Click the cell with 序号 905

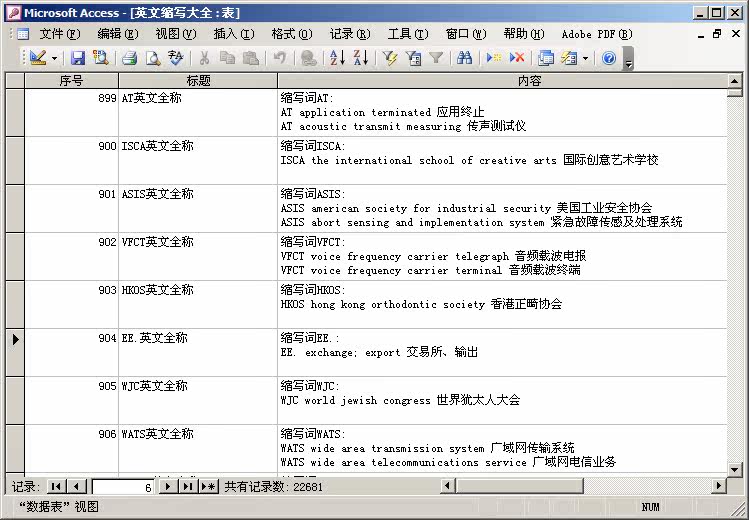(x=71, y=400)
